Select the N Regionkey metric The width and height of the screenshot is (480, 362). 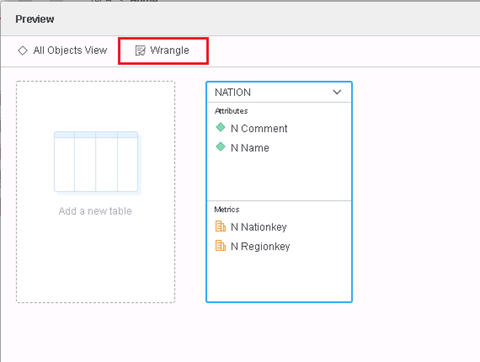(x=260, y=246)
